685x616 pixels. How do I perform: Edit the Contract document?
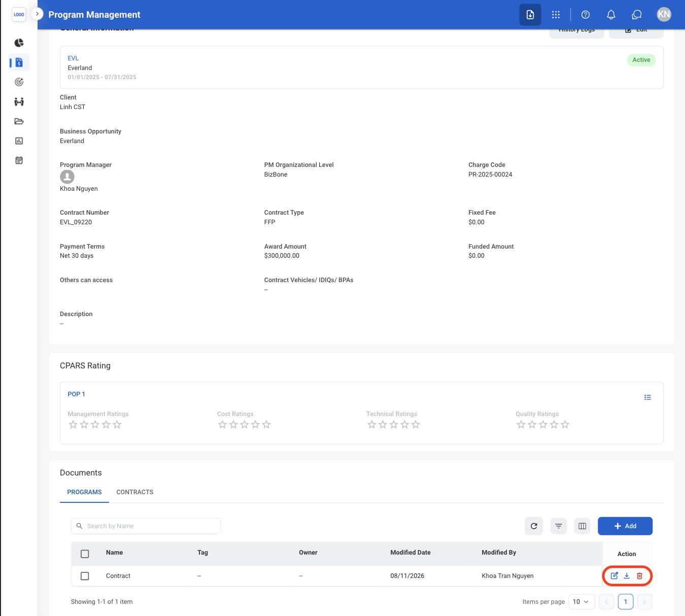pyautogui.click(x=614, y=576)
